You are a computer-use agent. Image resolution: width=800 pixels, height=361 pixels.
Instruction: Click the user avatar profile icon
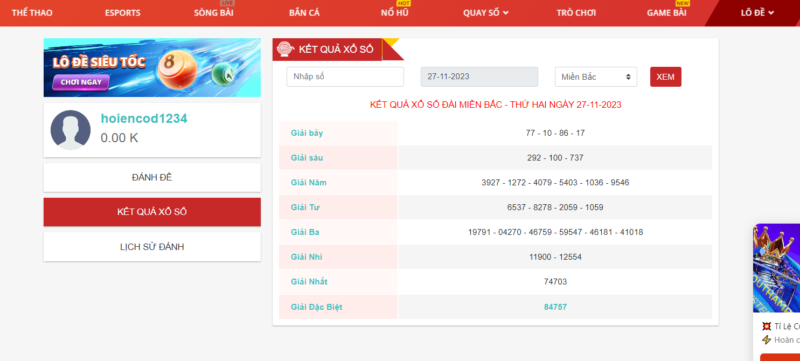click(70, 130)
